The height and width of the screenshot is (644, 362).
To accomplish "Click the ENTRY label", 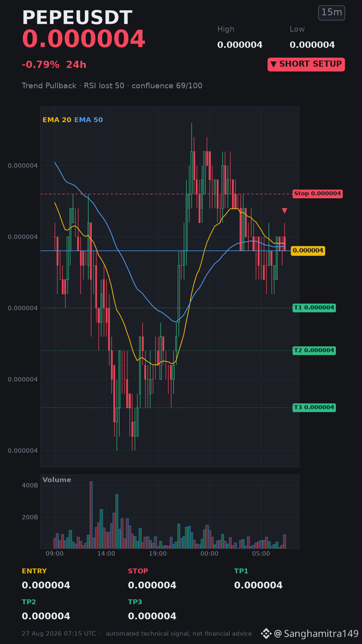I will click(x=34, y=571).
